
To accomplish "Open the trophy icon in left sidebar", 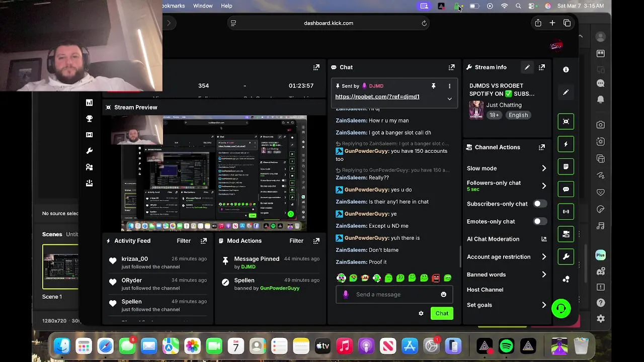I will pyautogui.click(x=89, y=119).
